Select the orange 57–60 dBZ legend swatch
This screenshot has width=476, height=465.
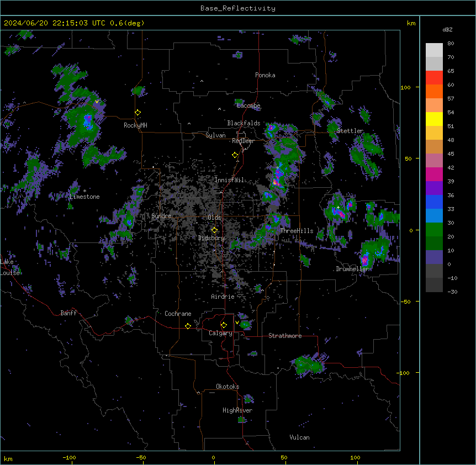tap(434, 91)
